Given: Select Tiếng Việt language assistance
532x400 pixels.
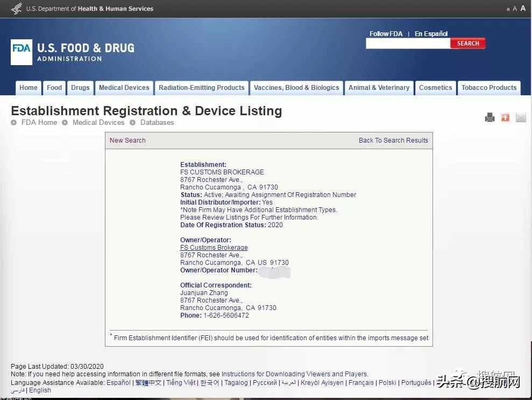Looking at the screenshot, I should [x=181, y=383].
